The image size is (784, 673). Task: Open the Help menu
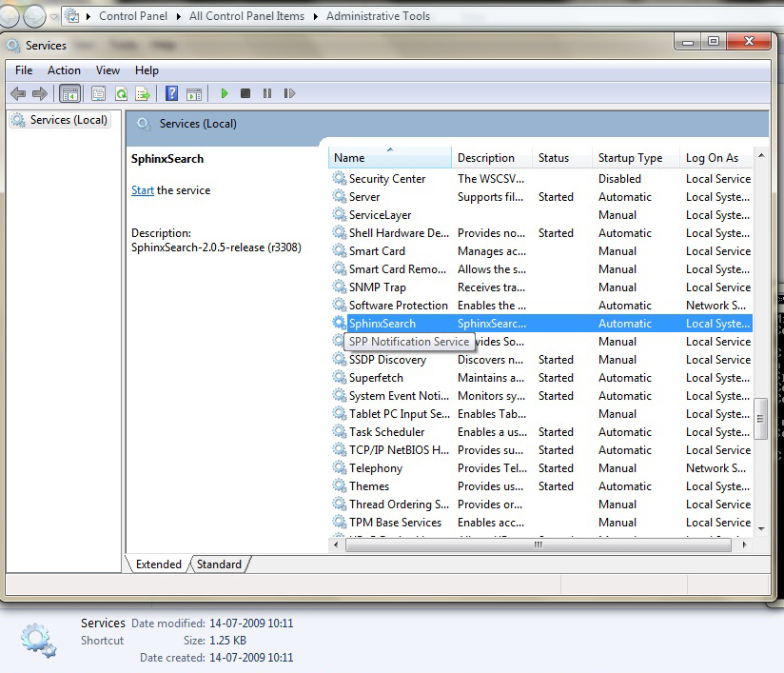point(147,70)
